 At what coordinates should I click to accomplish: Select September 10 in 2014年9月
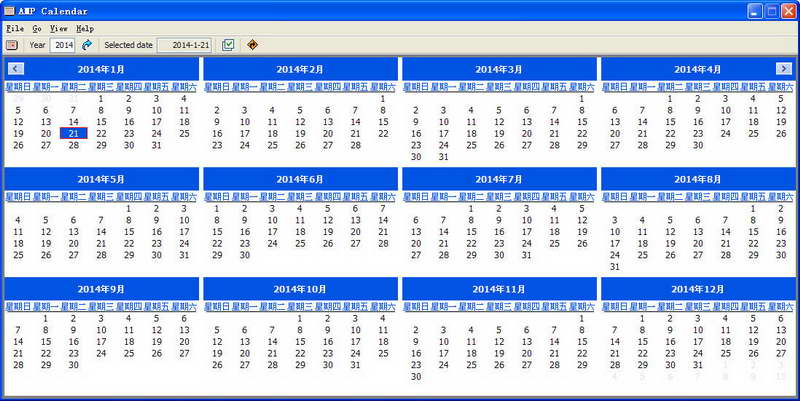pyautogui.click(x=101, y=330)
